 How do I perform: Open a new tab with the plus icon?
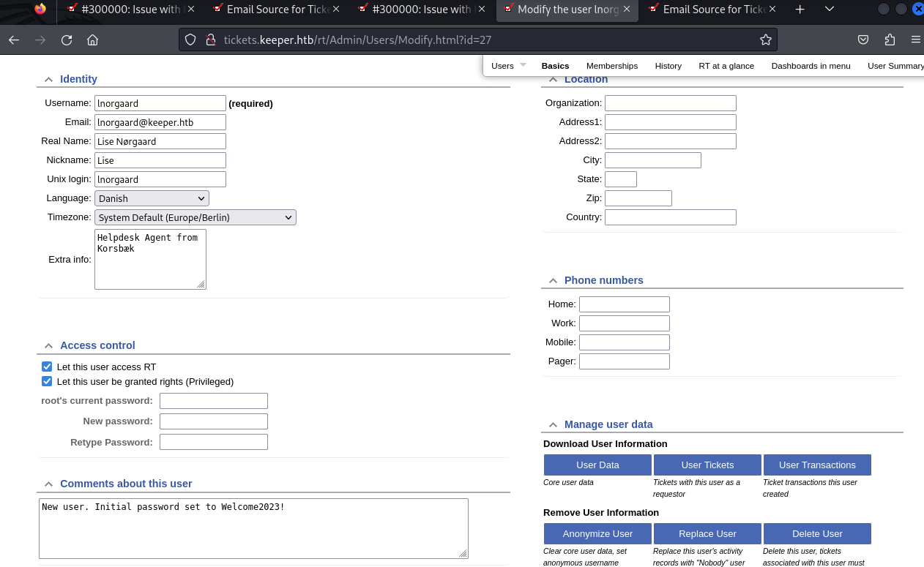click(800, 10)
